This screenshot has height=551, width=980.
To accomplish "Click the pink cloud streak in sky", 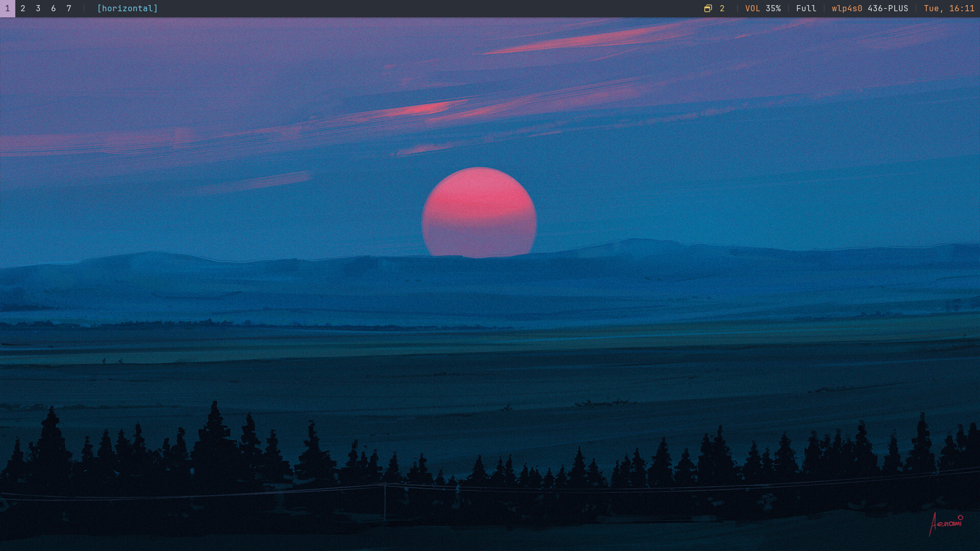I will pos(424,109).
